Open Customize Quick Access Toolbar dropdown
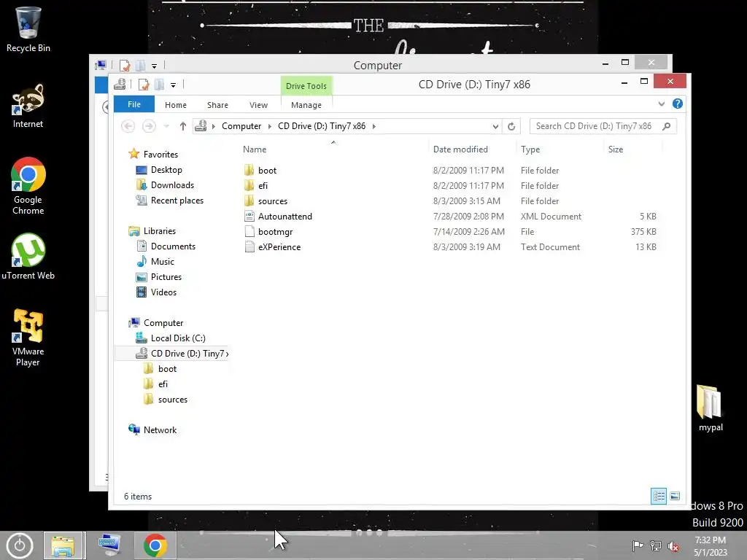 (174, 85)
